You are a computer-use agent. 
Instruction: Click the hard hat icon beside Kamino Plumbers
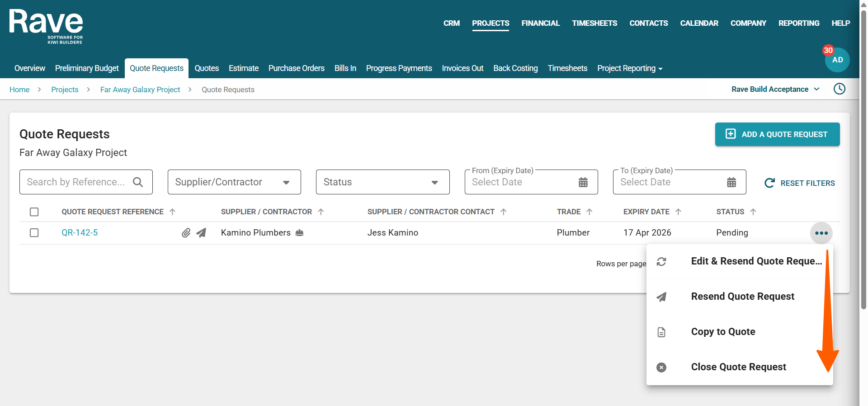click(x=299, y=233)
